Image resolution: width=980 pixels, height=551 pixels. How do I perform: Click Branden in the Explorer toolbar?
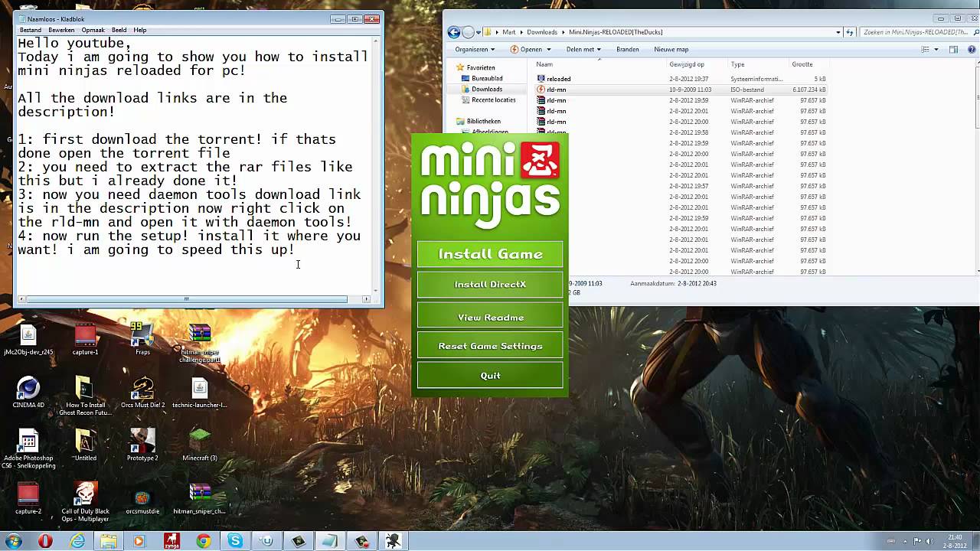[628, 49]
